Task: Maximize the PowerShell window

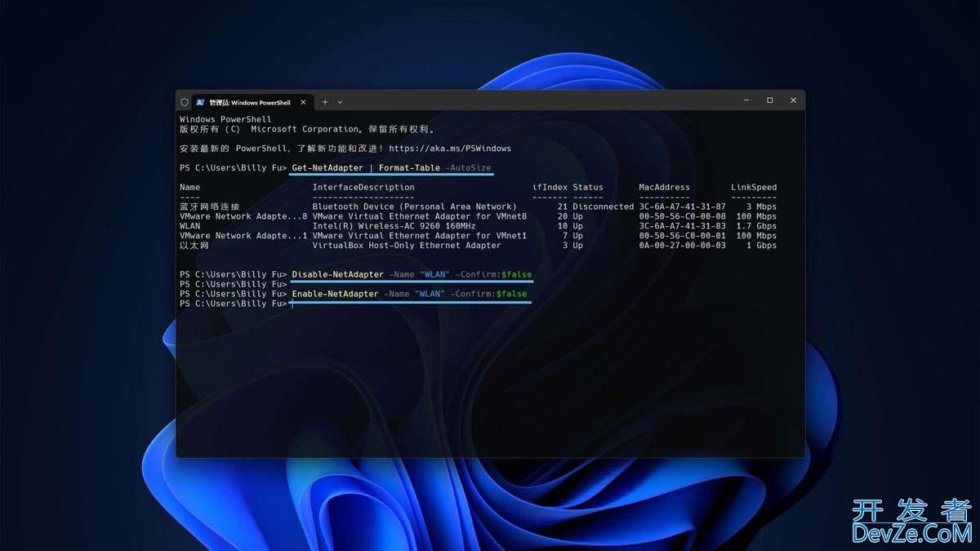Action: [769, 100]
